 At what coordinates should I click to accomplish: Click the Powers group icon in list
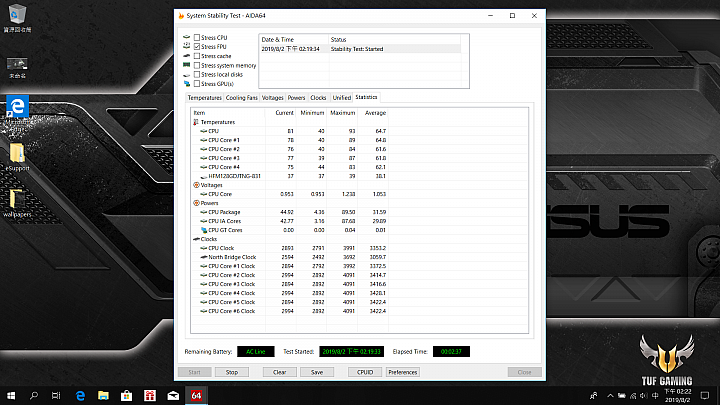coord(196,203)
